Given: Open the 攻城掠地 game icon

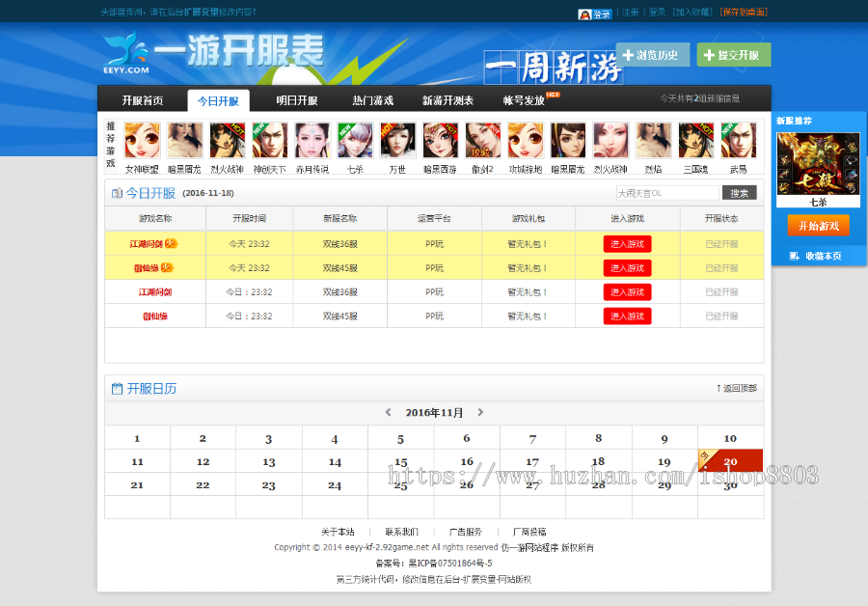Looking at the screenshot, I should (526, 141).
